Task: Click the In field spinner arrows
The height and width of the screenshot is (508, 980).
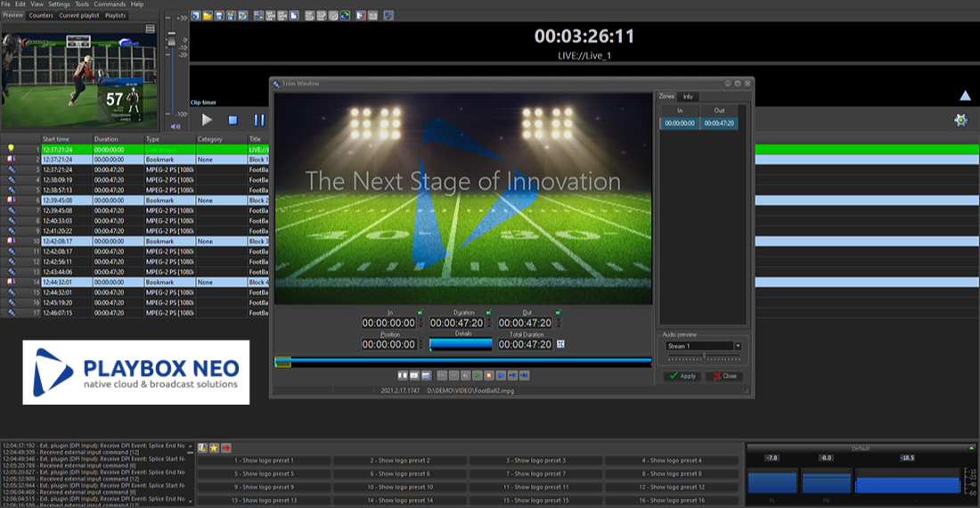Action: (421, 323)
